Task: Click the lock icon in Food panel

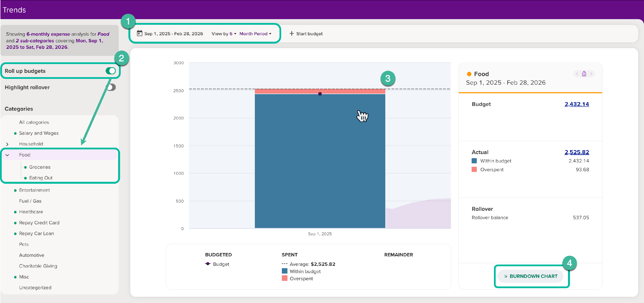Action: 584,73
